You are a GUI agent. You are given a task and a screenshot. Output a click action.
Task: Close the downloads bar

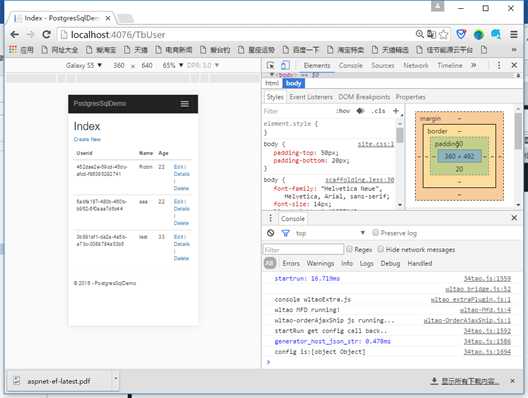(x=513, y=381)
